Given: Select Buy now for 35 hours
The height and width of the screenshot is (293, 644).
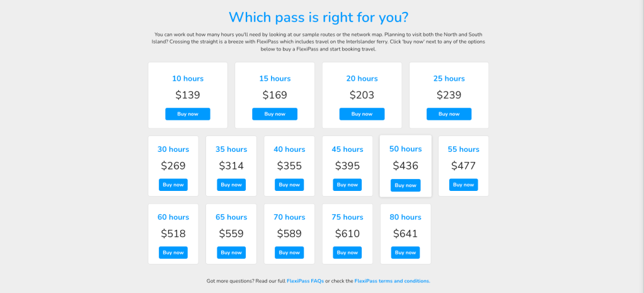Looking at the screenshot, I should coord(231,185).
